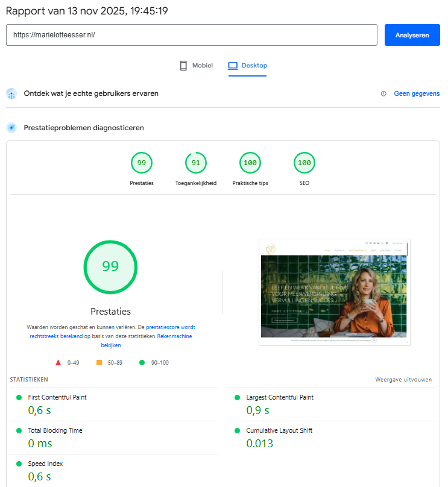Open the Rekenmachine bekijken link
The height and width of the screenshot is (487, 448).
click(x=175, y=336)
